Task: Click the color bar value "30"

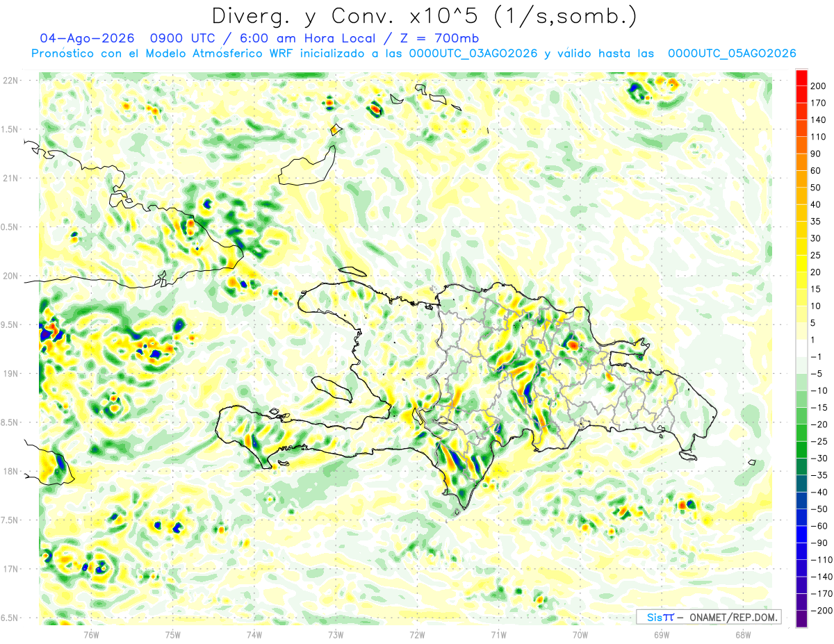Action: [x=817, y=239]
